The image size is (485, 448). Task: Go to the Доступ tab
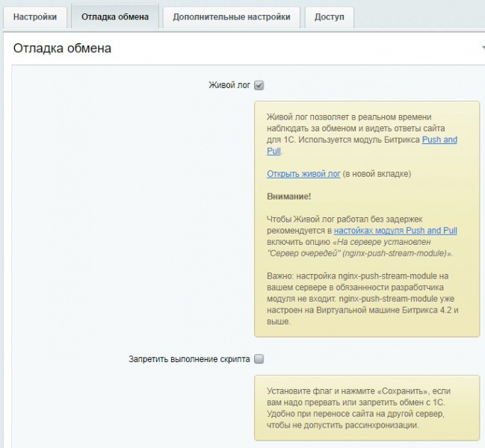(330, 17)
